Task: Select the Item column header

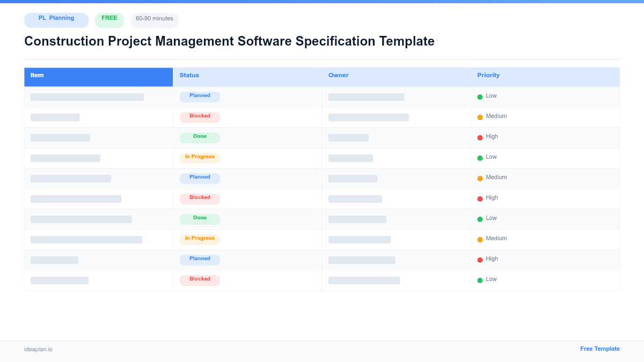Action: tap(36, 75)
